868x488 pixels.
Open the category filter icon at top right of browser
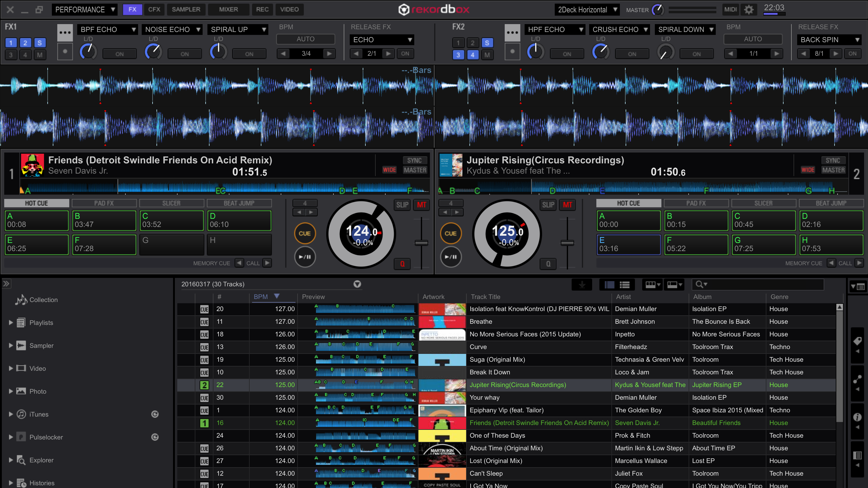coord(857,287)
